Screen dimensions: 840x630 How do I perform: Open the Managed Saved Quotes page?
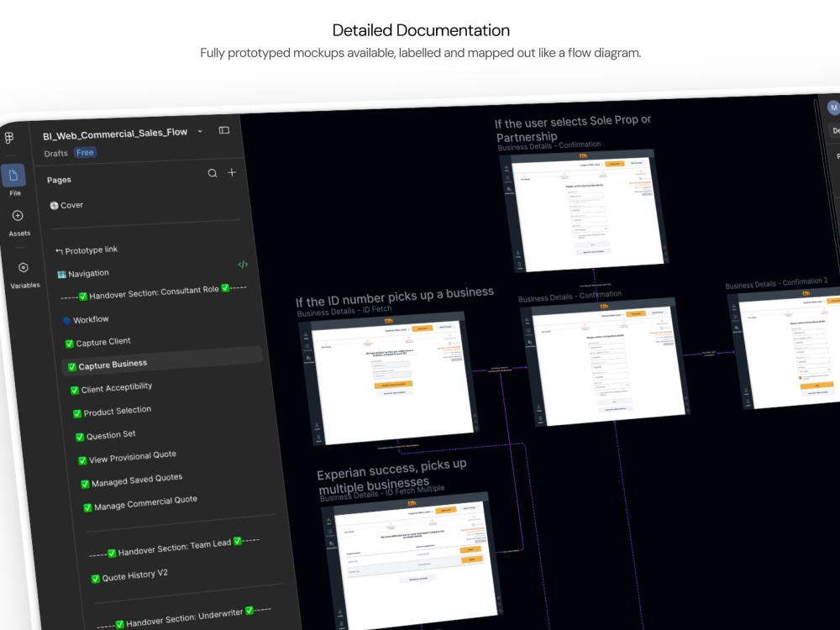(x=132, y=480)
